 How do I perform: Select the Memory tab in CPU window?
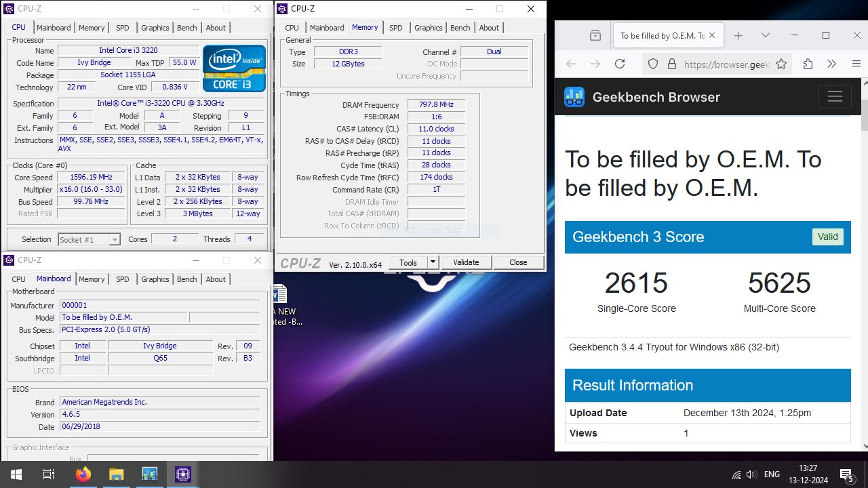tap(92, 28)
